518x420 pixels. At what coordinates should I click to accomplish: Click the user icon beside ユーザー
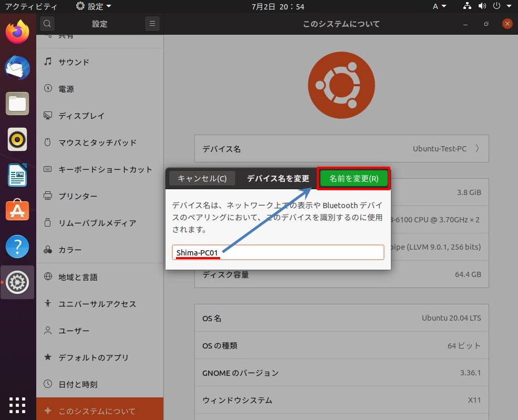pos(48,330)
